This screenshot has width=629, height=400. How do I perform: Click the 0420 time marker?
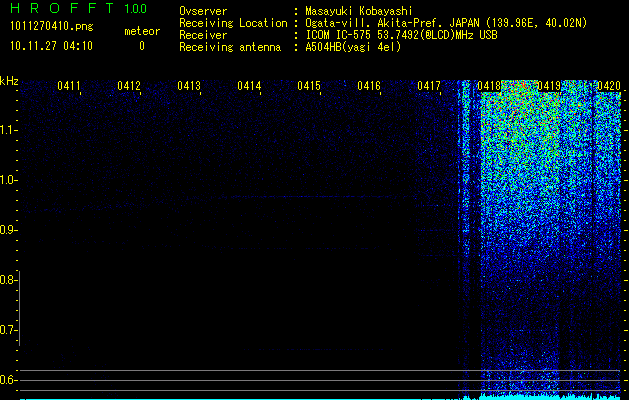[609, 85]
